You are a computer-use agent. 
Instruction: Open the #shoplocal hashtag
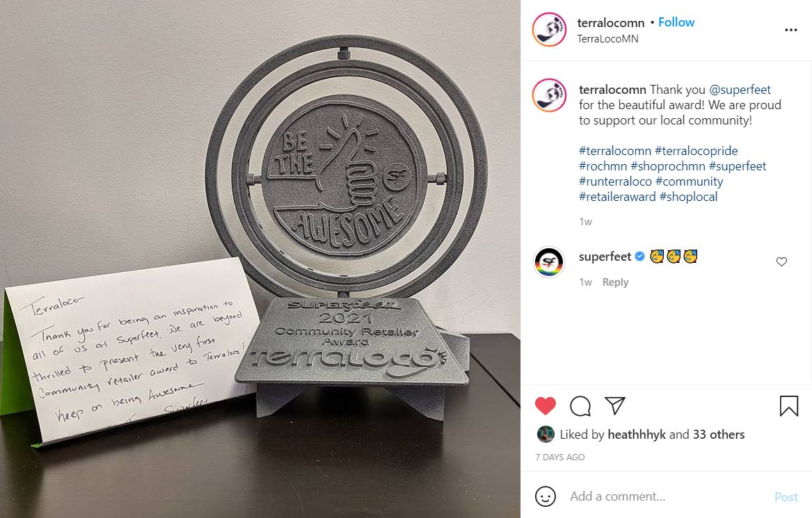[x=688, y=197]
